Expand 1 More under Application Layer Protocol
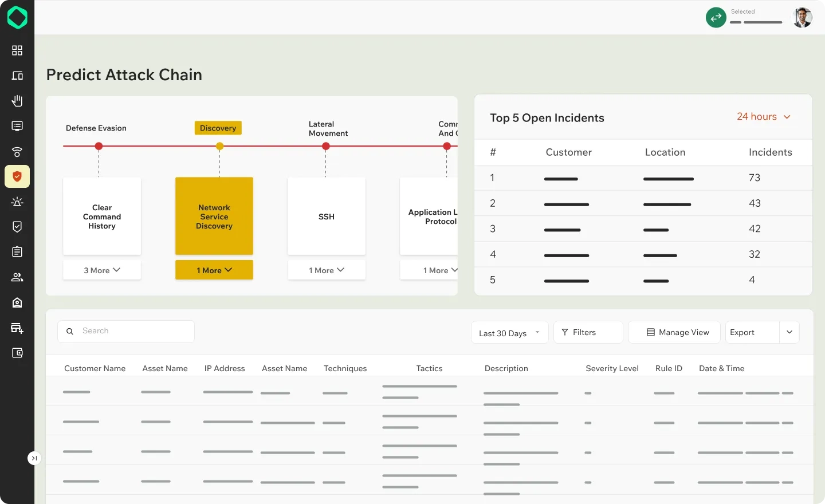 coord(429,270)
